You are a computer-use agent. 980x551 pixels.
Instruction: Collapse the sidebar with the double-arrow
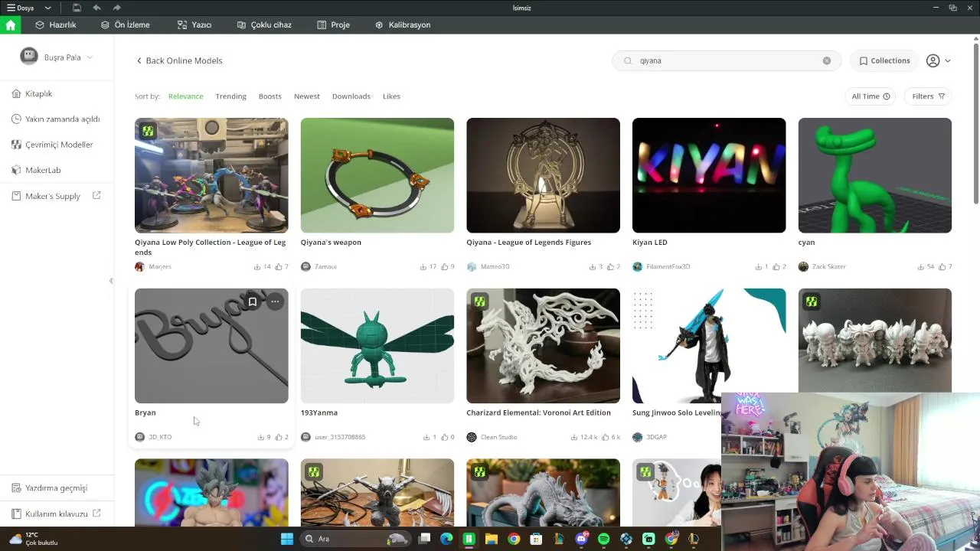(x=111, y=281)
